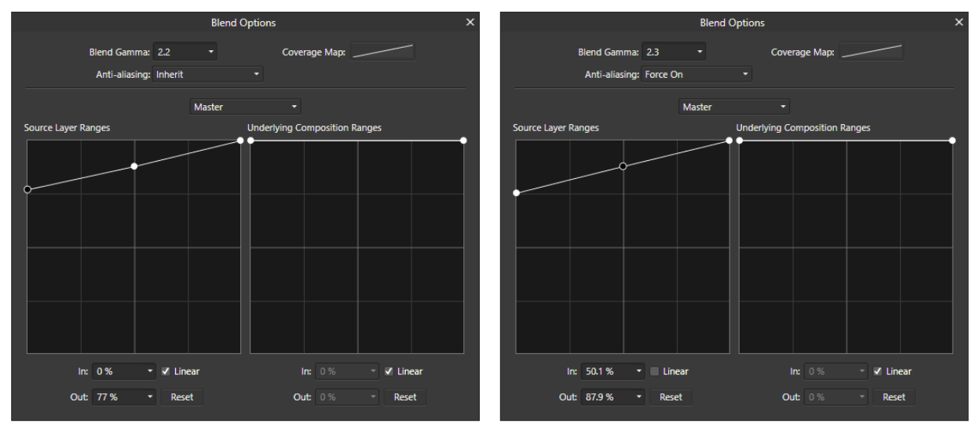Select the top-right curve node in left Source Layer Ranges
980x431 pixels.
coord(240,141)
